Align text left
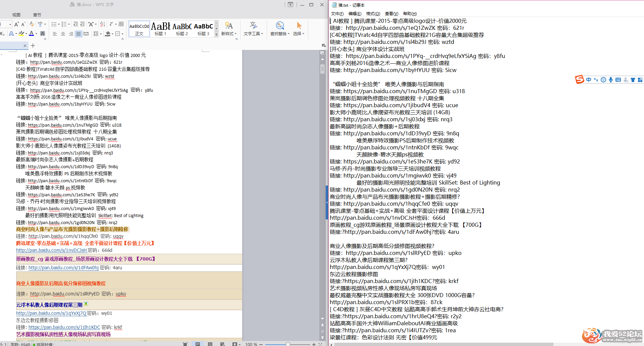 55,34
